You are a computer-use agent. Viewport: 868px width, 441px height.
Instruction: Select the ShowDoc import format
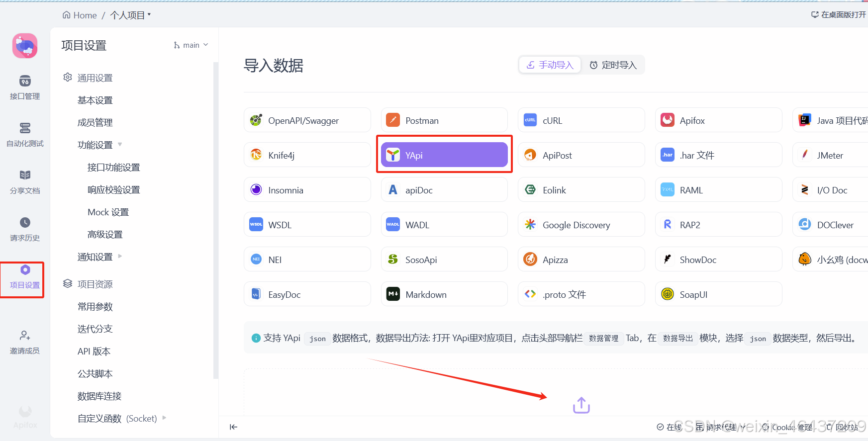pyautogui.click(x=719, y=260)
